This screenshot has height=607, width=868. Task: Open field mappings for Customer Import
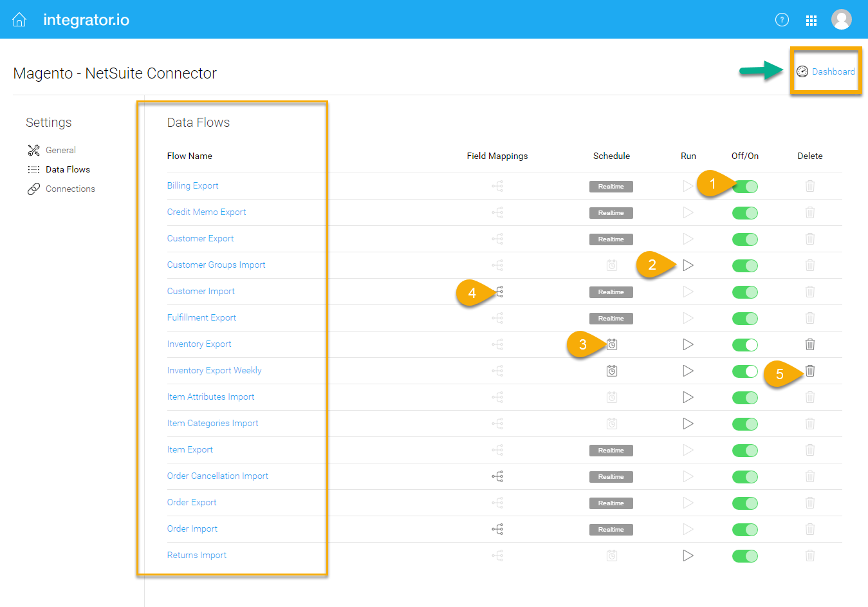click(498, 292)
